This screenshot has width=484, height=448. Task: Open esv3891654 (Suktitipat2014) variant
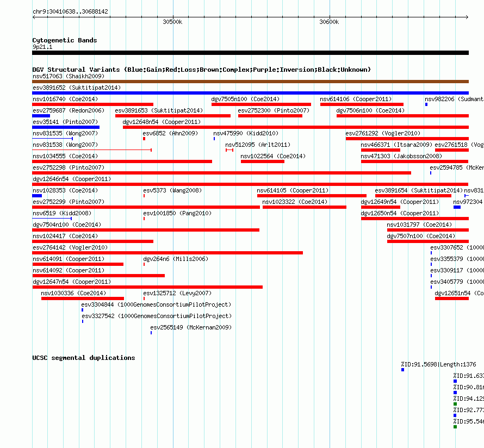[419, 190]
